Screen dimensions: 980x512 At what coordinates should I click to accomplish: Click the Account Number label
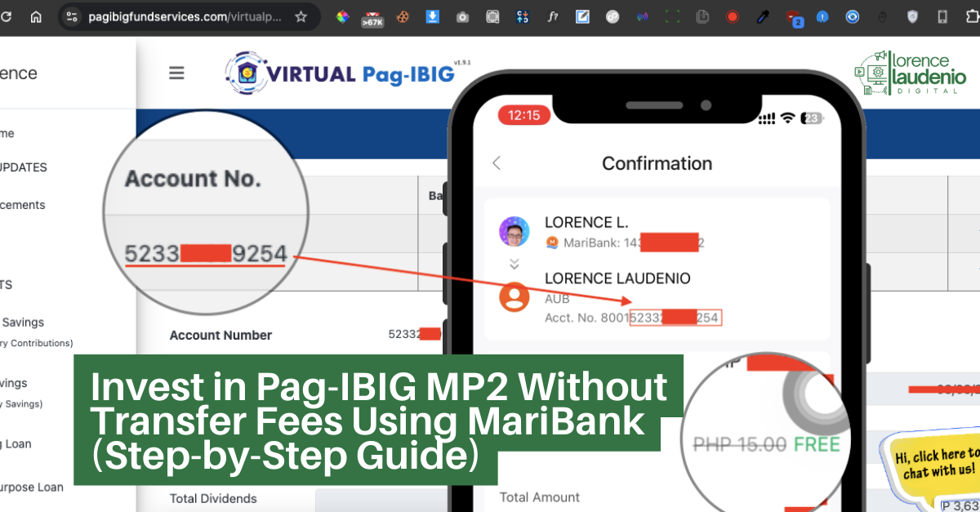pyautogui.click(x=220, y=335)
